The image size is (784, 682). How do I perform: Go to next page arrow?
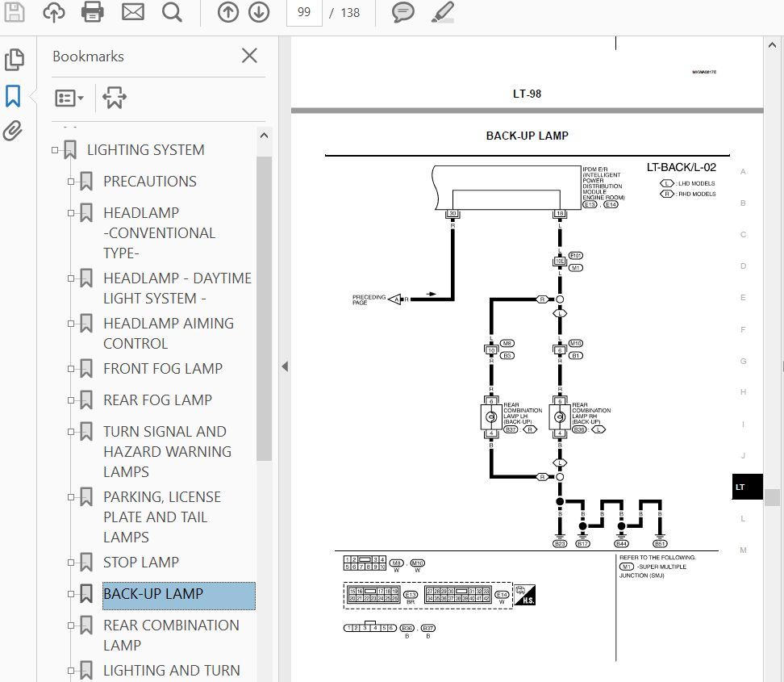259,12
